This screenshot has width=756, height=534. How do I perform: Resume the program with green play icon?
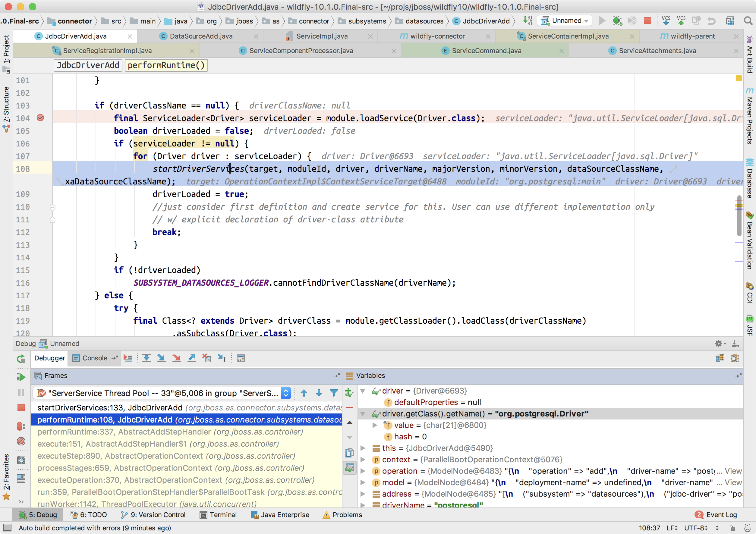point(21,377)
